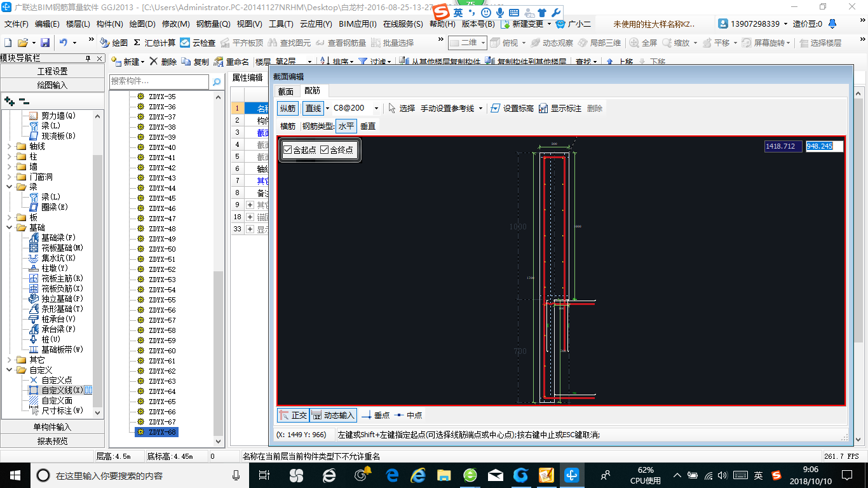Open the 新建 dropdown in component toolbar

[143, 62]
